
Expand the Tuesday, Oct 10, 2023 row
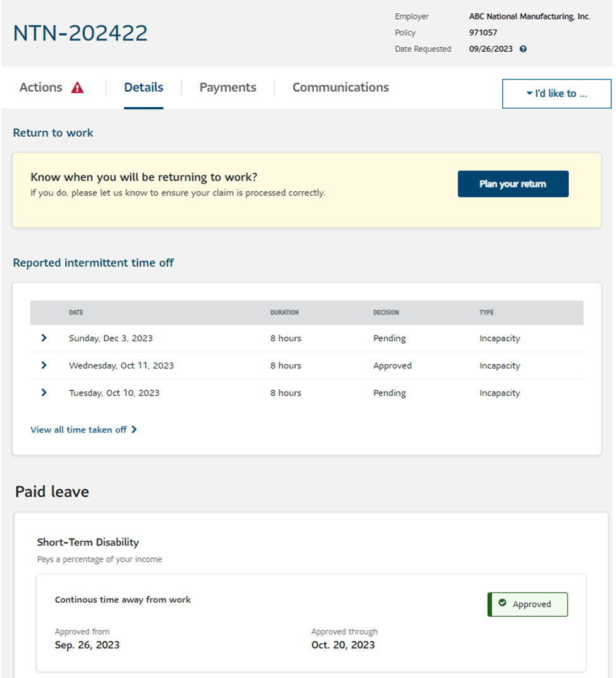pos(44,392)
